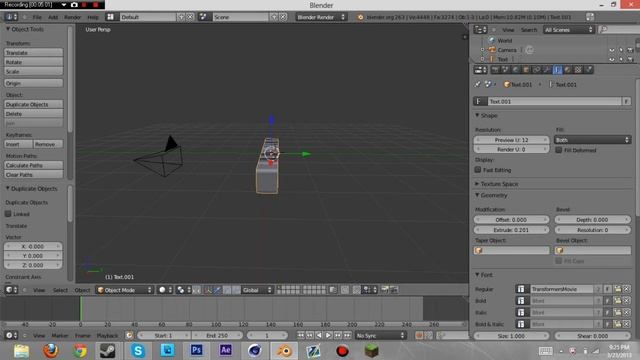Image resolution: width=640 pixels, height=360 pixels.
Task: Open the Playback menu in timeline
Action: [107, 336]
